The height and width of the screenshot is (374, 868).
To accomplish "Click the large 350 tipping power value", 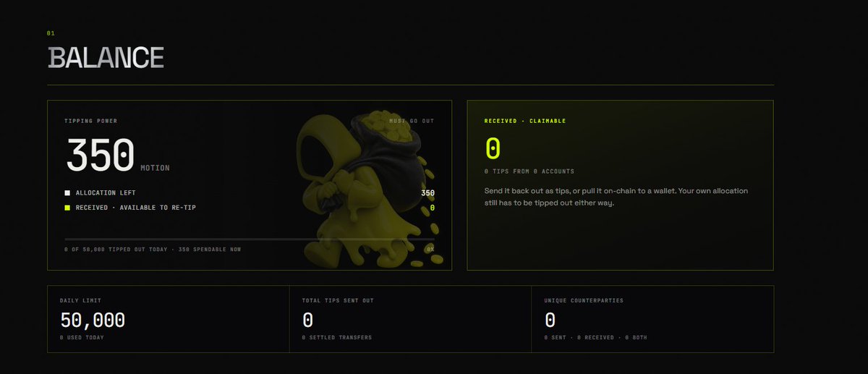I will point(101,155).
